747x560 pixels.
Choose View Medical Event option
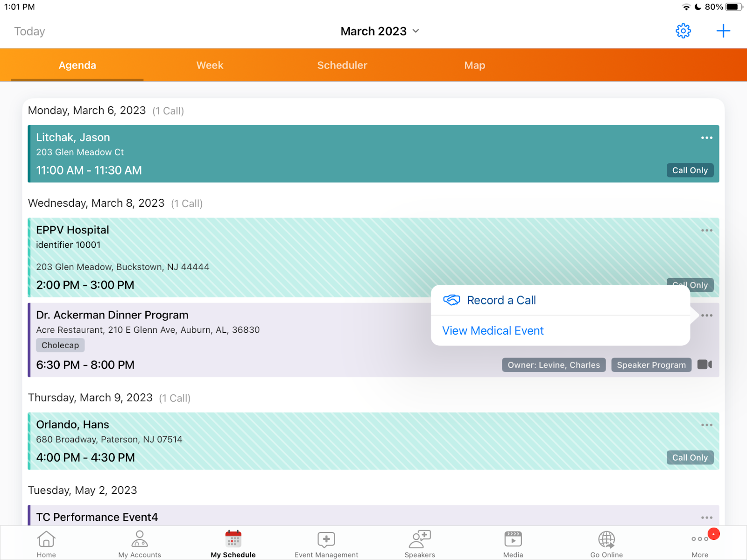click(x=493, y=331)
